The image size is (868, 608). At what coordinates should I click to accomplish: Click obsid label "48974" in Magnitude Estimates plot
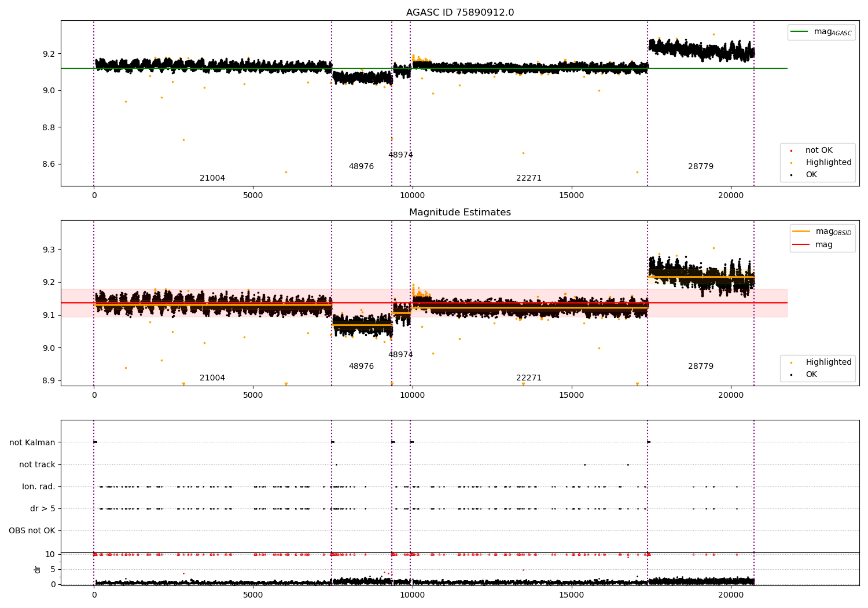click(x=400, y=355)
